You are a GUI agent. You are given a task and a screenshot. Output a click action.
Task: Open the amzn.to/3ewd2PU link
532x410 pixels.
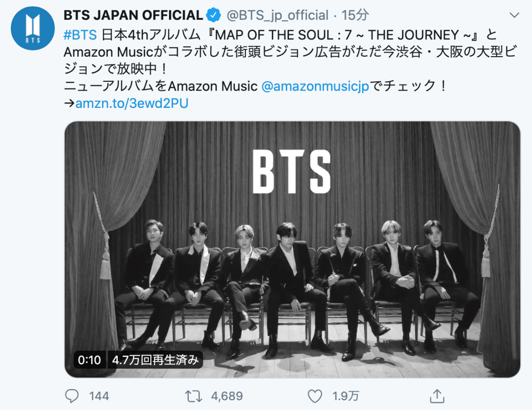point(132,103)
